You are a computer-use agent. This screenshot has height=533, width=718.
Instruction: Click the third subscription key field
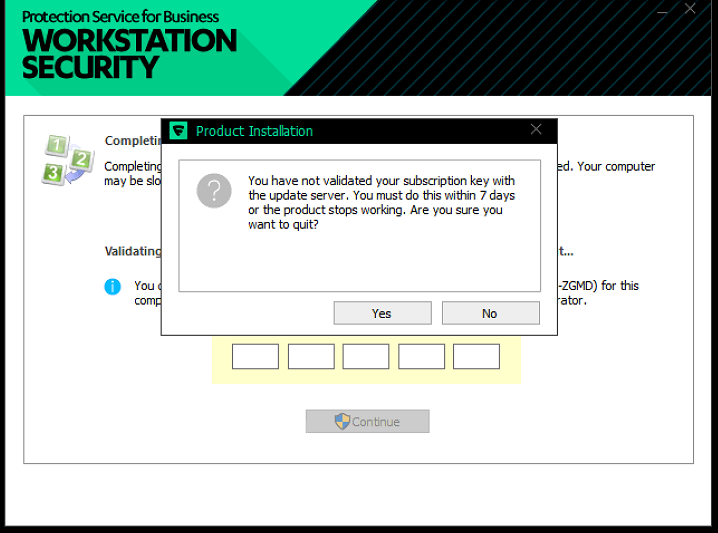click(x=366, y=356)
